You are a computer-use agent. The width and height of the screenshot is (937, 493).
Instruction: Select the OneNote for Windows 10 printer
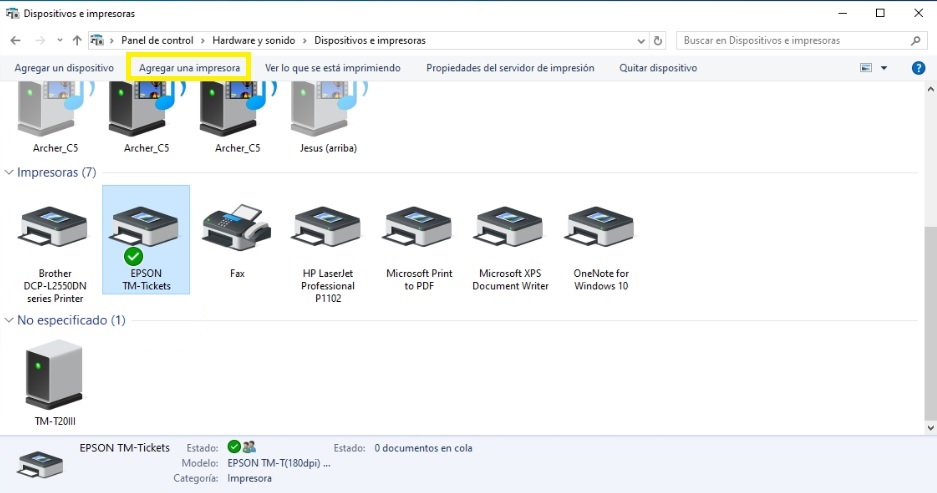pyautogui.click(x=600, y=227)
